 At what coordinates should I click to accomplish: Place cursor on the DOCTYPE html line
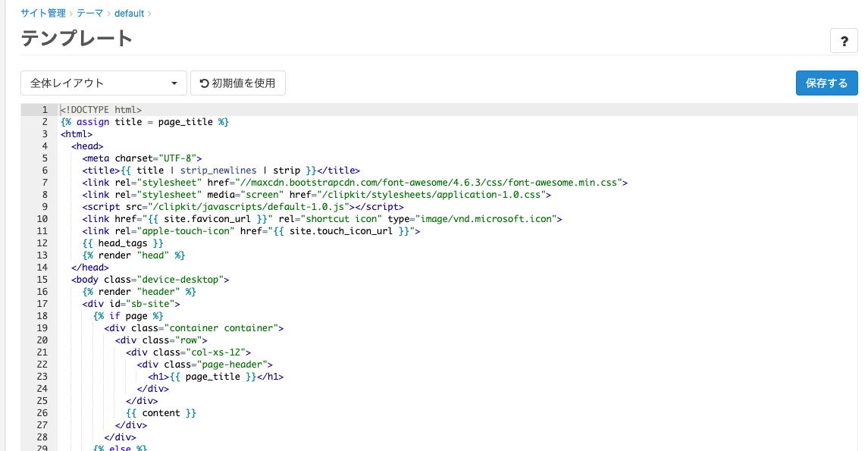click(x=102, y=110)
